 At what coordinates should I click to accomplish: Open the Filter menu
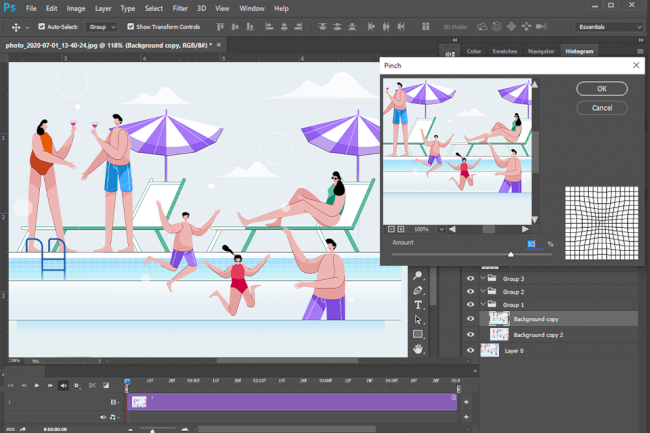(180, 8)
